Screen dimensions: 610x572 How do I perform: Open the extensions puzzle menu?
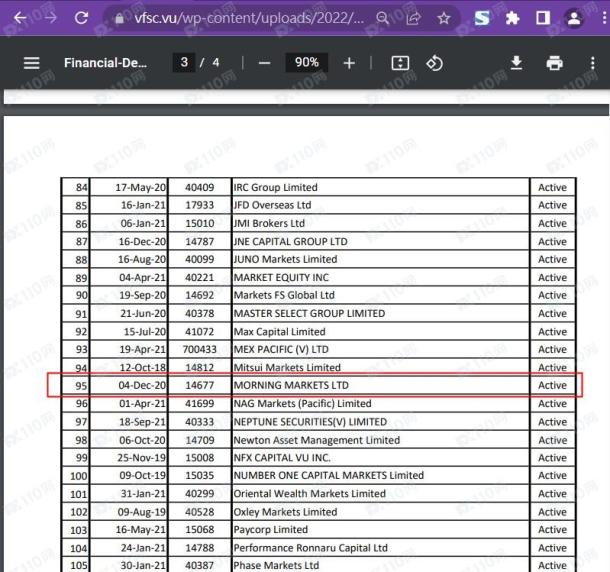(x=512, y=18)
